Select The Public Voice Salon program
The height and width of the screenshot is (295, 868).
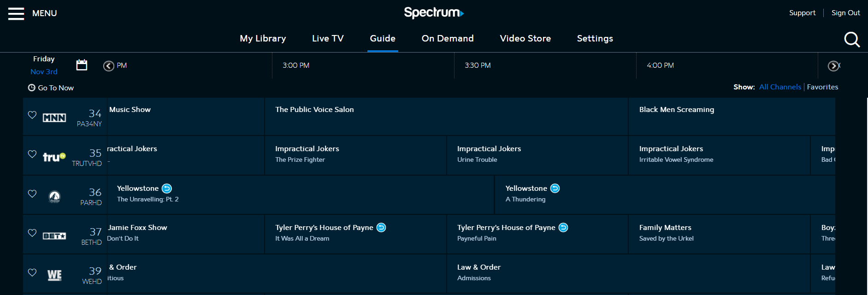click(x=446, y=116)
